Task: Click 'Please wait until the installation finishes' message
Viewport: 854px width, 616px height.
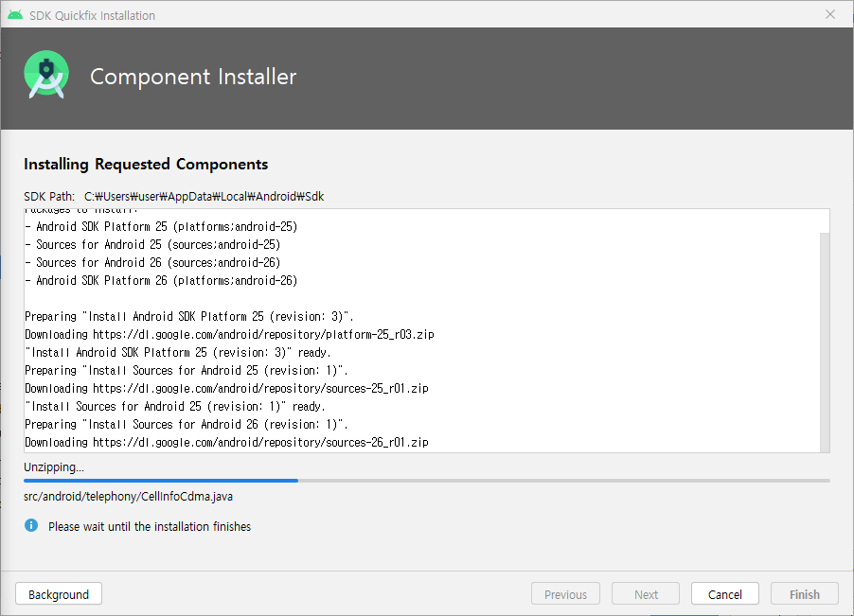Action: pos(150,526)
